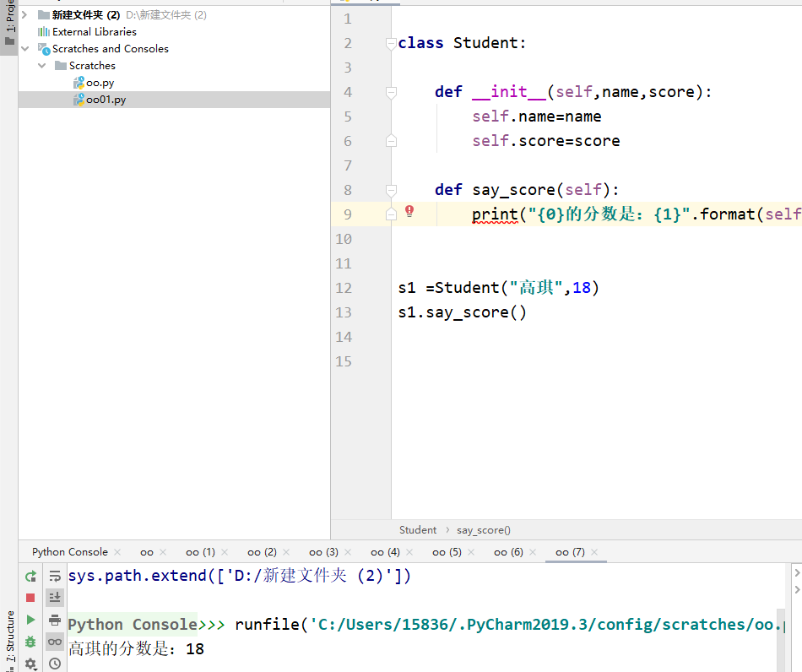Open console settings gear icon
Screen dimensions: 802x672
(x=30, y=664)
